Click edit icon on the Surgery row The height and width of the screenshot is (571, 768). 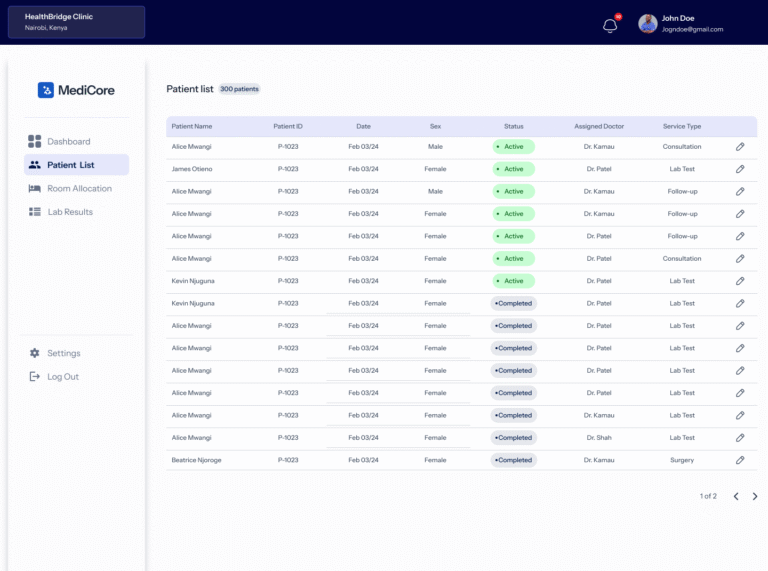(740, 460)
